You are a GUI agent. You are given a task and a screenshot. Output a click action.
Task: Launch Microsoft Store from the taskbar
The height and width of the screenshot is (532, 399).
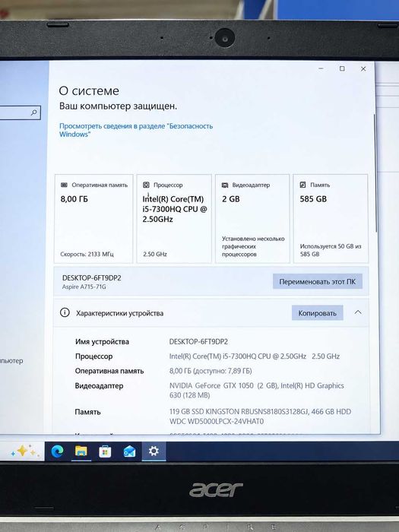coord(105,451)
